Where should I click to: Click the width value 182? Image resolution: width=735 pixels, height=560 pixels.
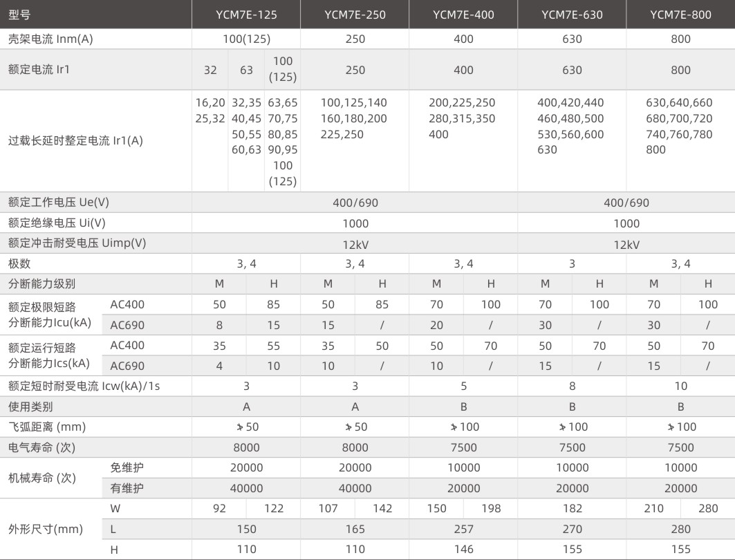tap(572, 508)
